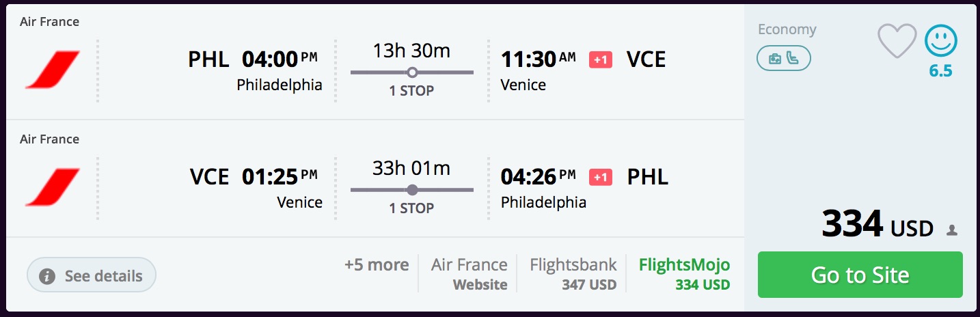The height and width of the screenshot is (317, 980).
Task: Click the passenger icon next to price
Action: (951, 231)
